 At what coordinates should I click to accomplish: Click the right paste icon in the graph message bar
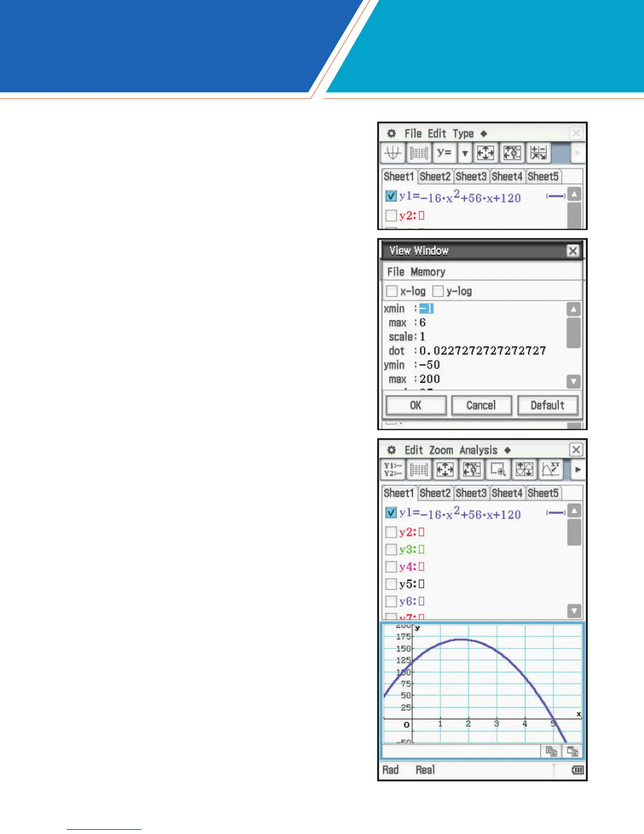pyautogui.click(x=572, y=751)
